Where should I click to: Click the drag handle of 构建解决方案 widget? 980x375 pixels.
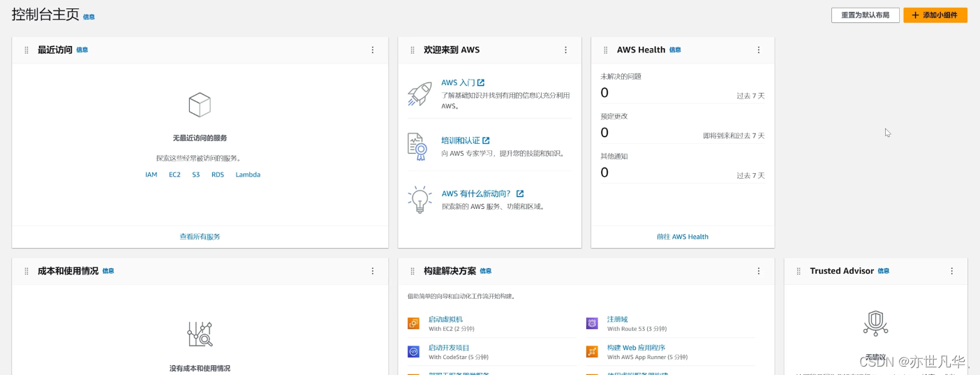(413, 271)
